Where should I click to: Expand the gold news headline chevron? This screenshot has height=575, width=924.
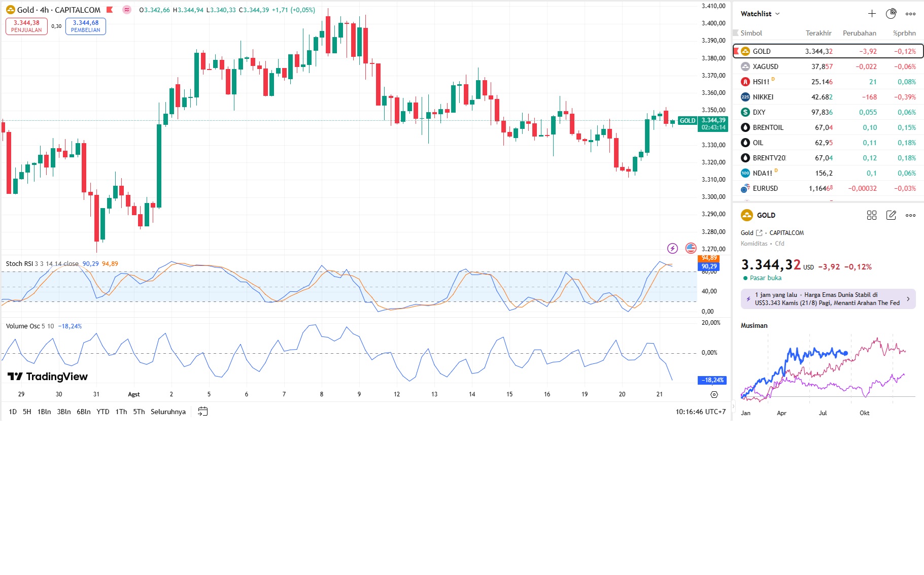click(908, 299)
